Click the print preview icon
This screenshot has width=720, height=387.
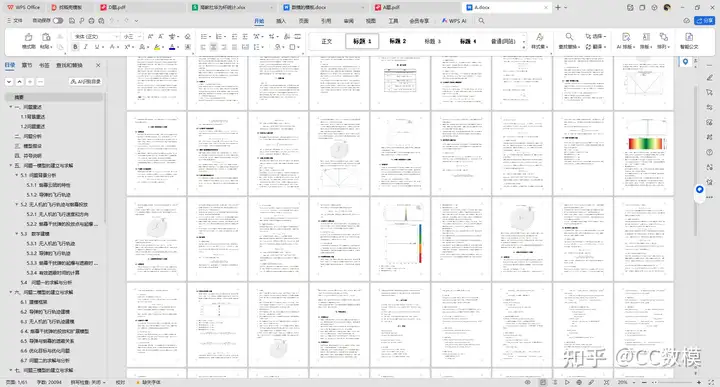[x=101, y=21]
